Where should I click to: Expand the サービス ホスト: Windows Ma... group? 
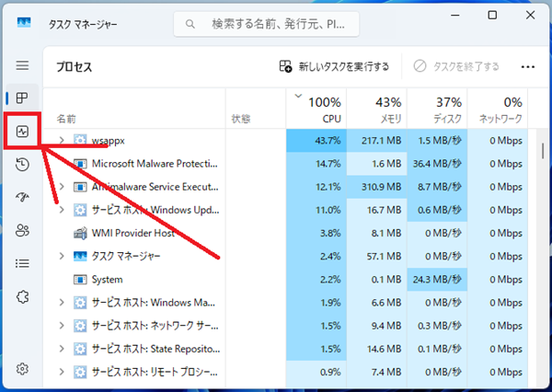tap(62, 303)
